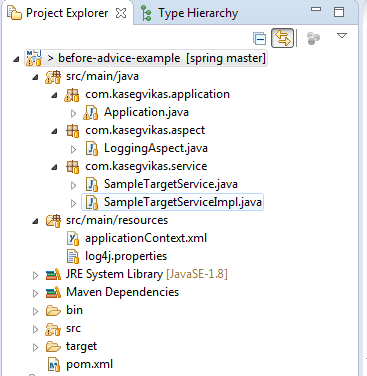Collapse the com.kasegvikas.aspect package
367x376 pixels.
tap(54, 132)
